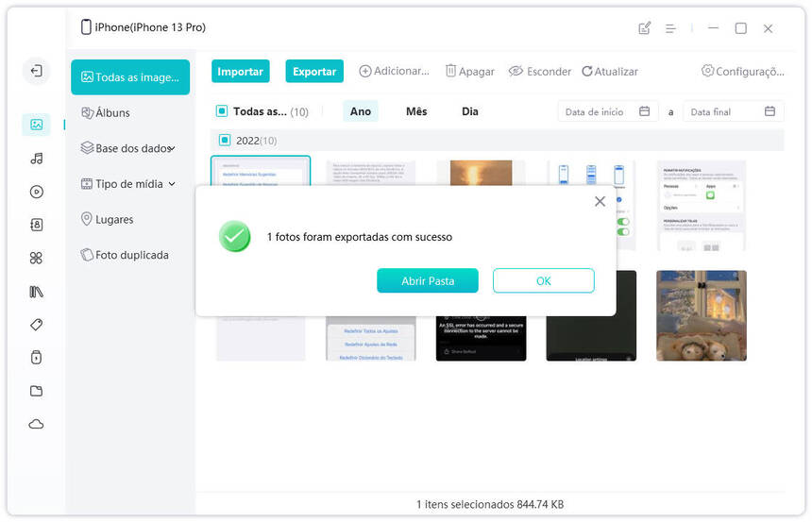
Task: Switch to the Dia view tab
Action: pyautogui.click(x=470, y=111)
